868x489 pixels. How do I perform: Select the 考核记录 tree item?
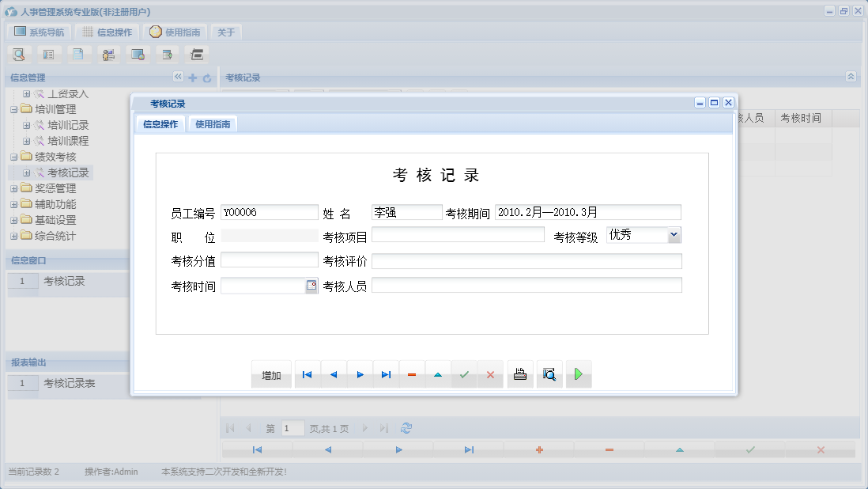(67, 172)
